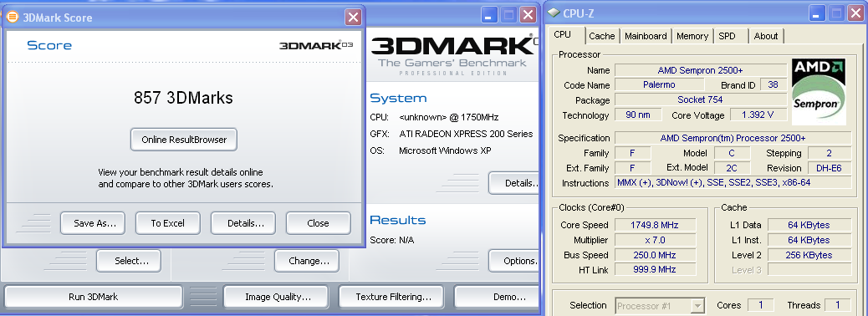Click the Socket 754 package field
868x316 pixels.
point(700,99)
